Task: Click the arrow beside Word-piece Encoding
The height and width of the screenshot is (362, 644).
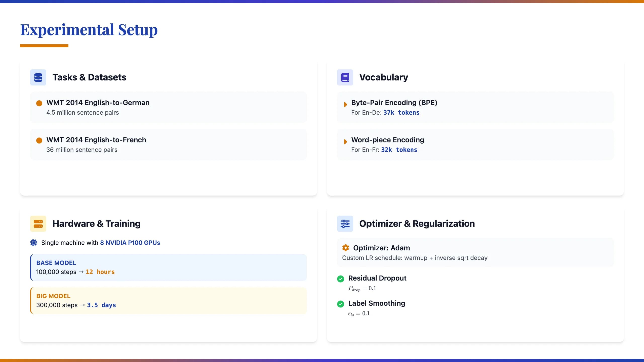Action: pos(345,142)
